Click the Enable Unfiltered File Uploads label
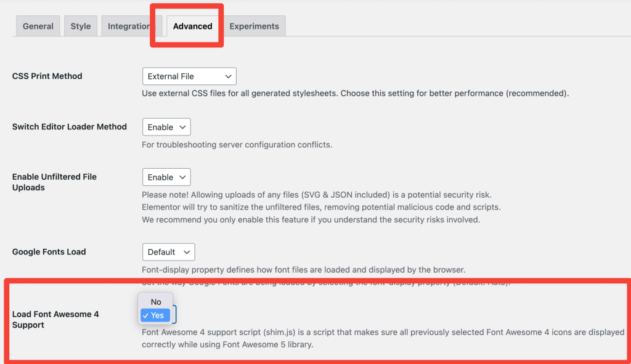 click(54, 182)
